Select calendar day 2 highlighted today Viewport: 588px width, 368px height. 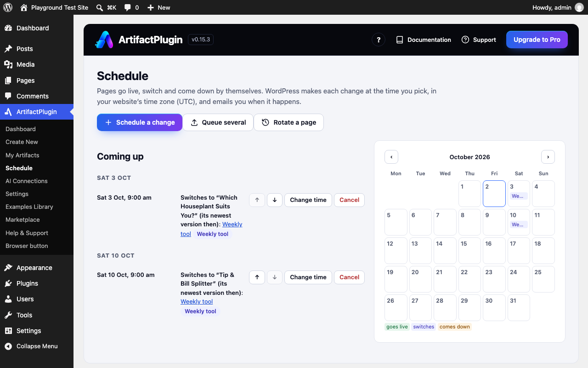click(x=494, y=194)
